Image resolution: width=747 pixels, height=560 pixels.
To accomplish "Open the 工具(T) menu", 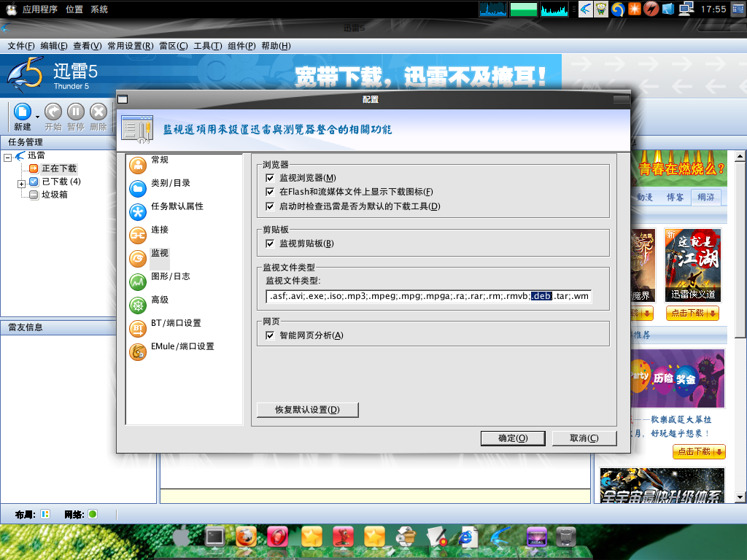I will (x=208, y=46).
